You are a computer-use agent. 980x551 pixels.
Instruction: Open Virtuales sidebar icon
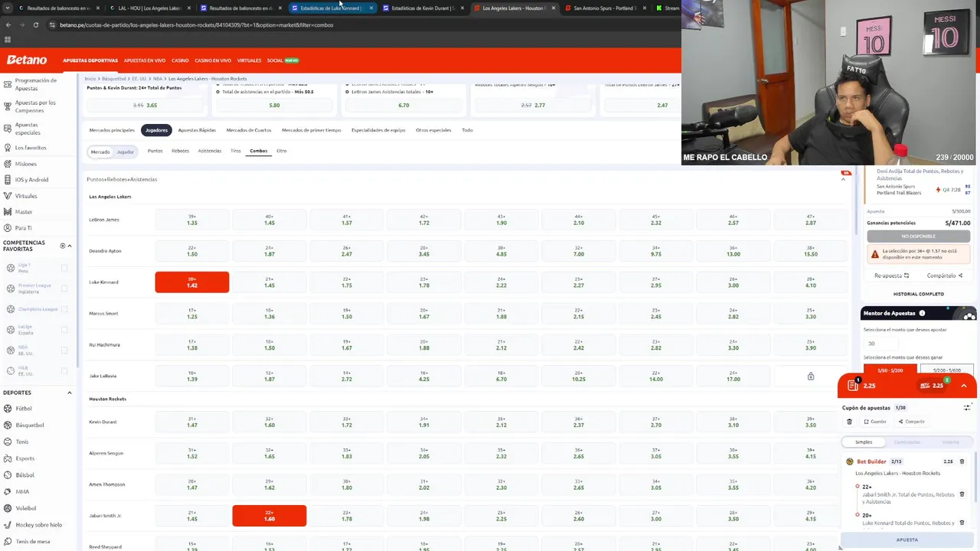pos(7,196)
